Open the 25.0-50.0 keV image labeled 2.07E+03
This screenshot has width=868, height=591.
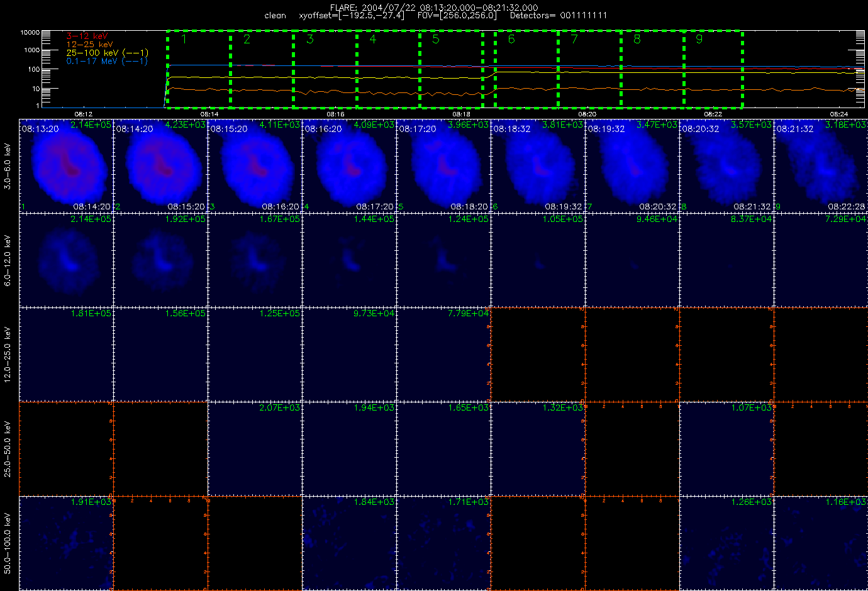coord(255,449)
